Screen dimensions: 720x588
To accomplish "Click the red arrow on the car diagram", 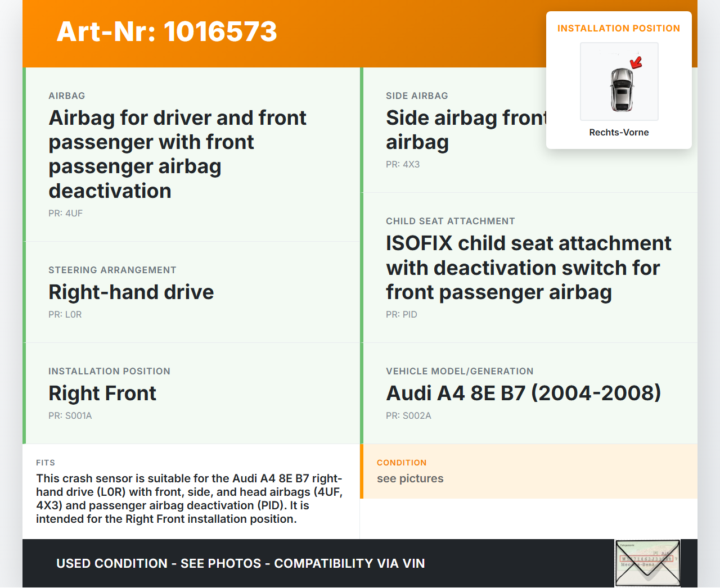I will 636,62.
